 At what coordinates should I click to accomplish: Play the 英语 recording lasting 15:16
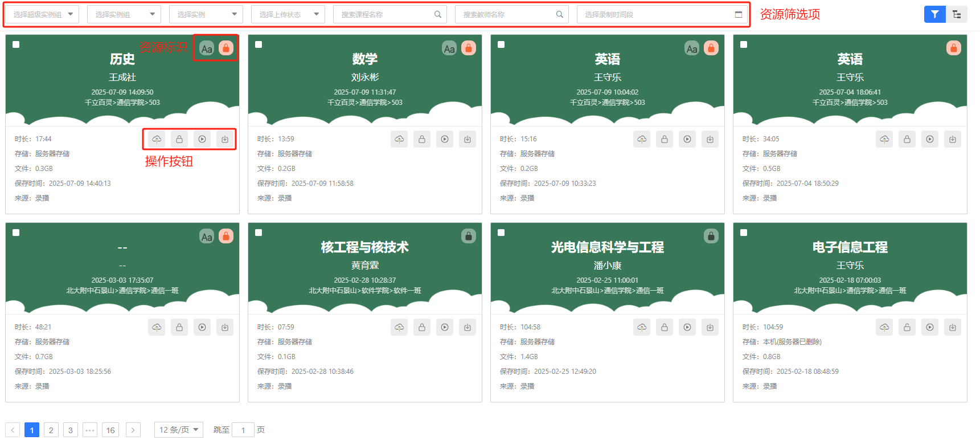click(x=687, y=139)
